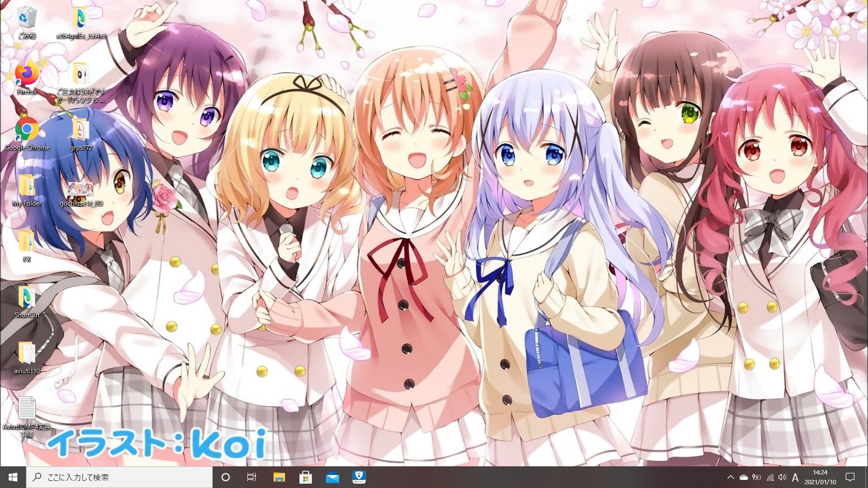Click the battery status tray icon

[757, 477]
